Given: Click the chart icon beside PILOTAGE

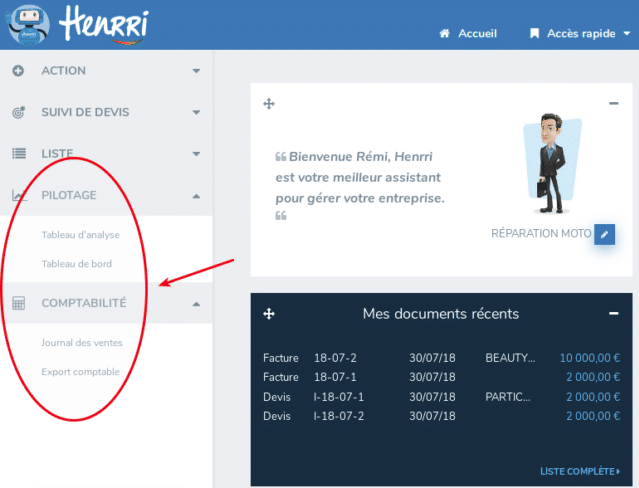Looking at the screenshot, I should pos(19,195).
